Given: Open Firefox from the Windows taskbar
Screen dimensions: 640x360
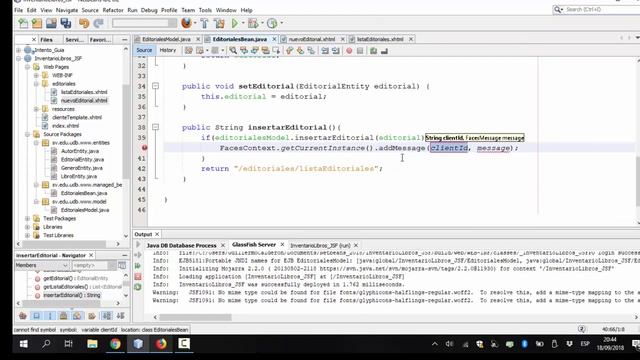Looking at the screenshot, I should pos(161,344).
